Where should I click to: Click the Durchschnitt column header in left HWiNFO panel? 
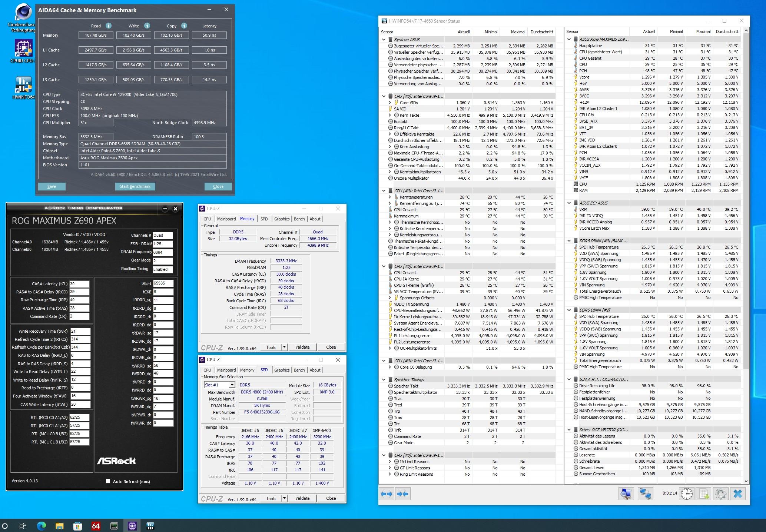point(541,32)
